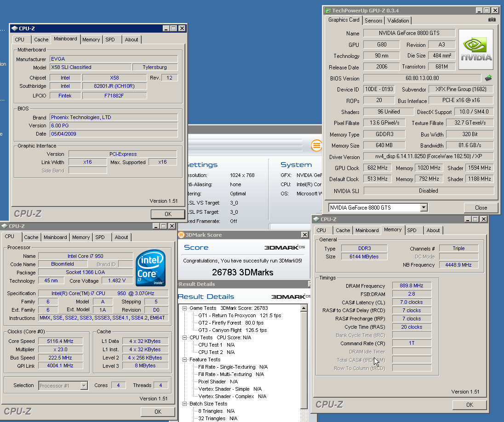
Task: Select GT3 - Canyon Flight result
Action: pos(232,330)
